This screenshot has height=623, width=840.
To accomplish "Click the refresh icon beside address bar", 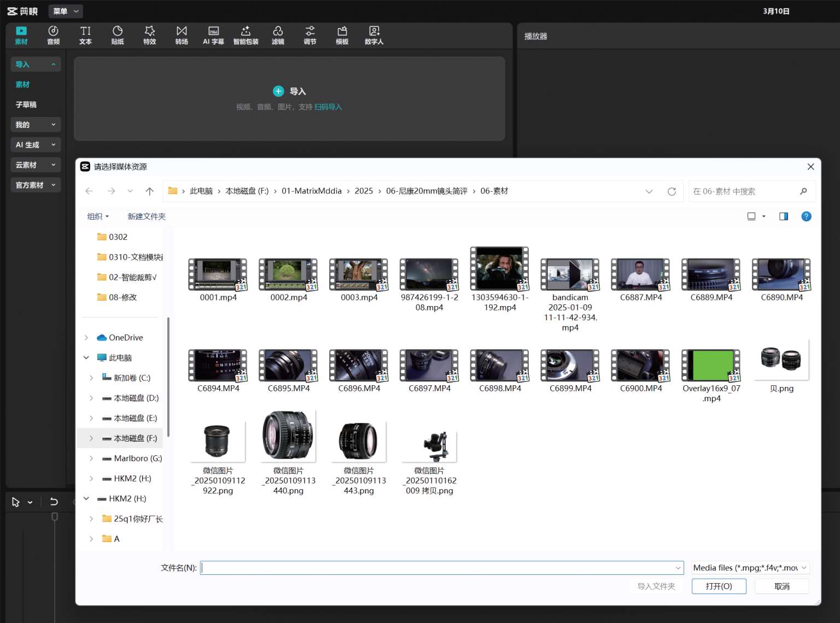I will click(x=672, y=191).
